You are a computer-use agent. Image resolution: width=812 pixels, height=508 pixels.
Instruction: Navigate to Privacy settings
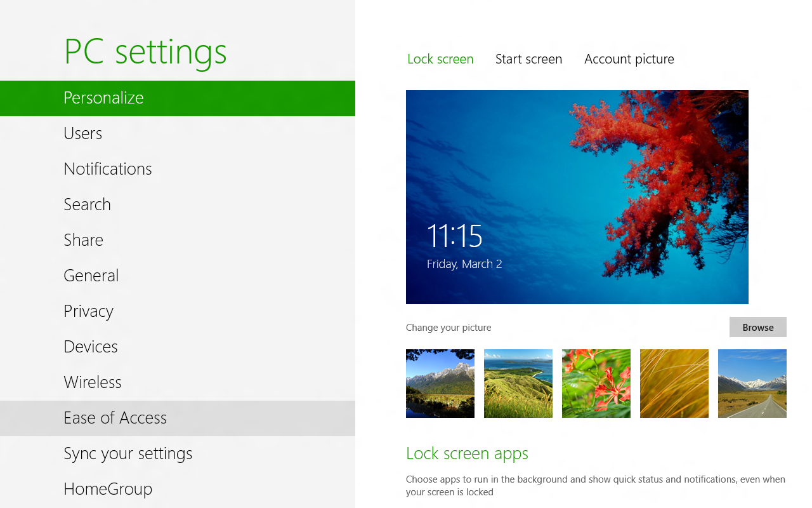click(x=88, y=311)
